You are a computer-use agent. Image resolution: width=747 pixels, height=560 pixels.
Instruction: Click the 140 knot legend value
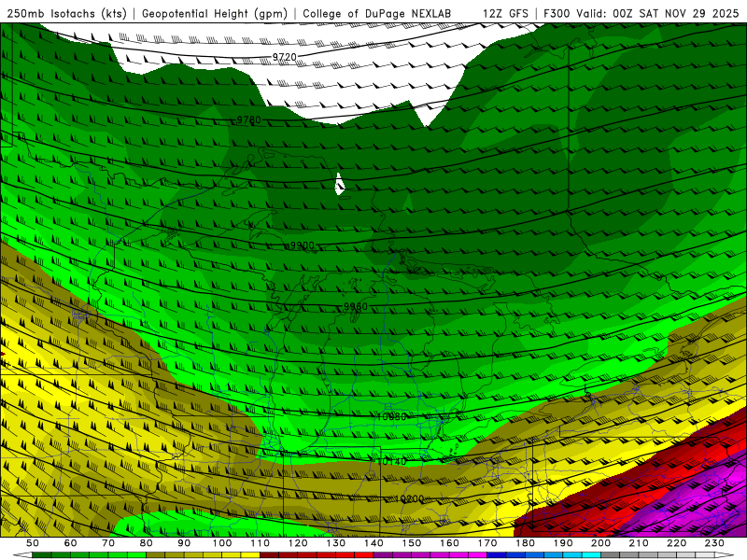[x=373, y=543]
